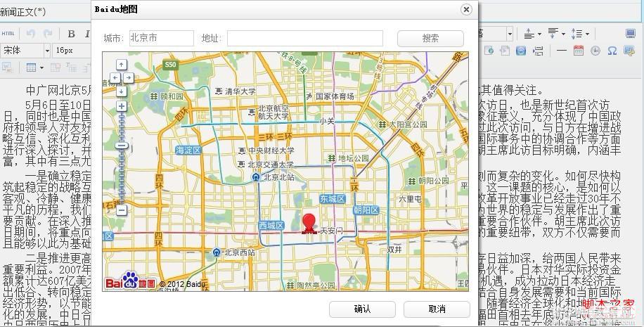Insert a page break via toolbar icon
Screen dimensions: 644x327
538,51
